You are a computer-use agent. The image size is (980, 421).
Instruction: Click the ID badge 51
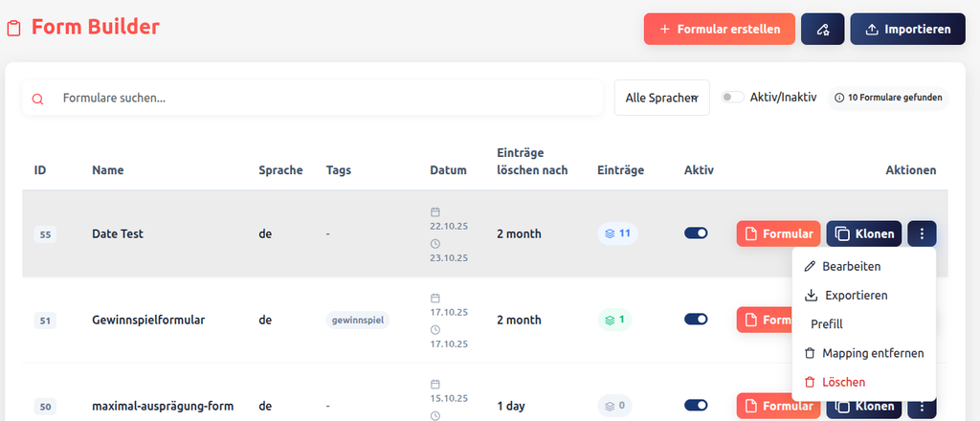(x=45, y=321)
